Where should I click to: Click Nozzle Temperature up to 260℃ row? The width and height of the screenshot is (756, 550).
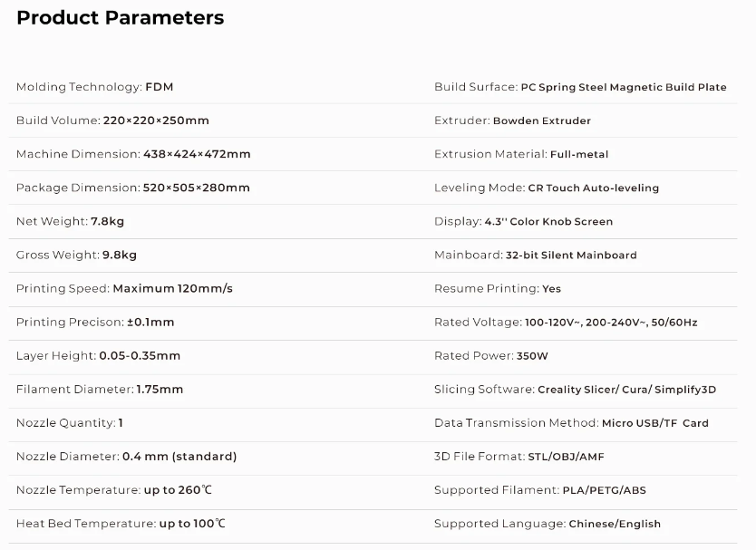pyautogui.click(x=114, y=490)
